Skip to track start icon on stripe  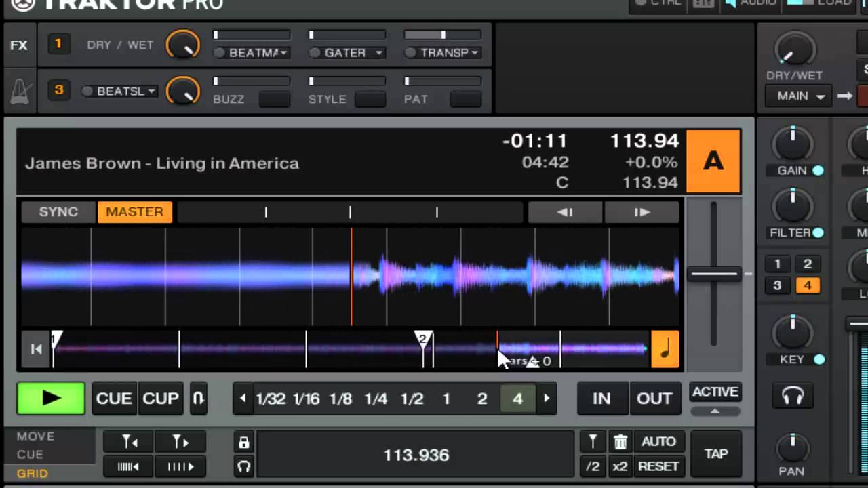coord(36,349)
